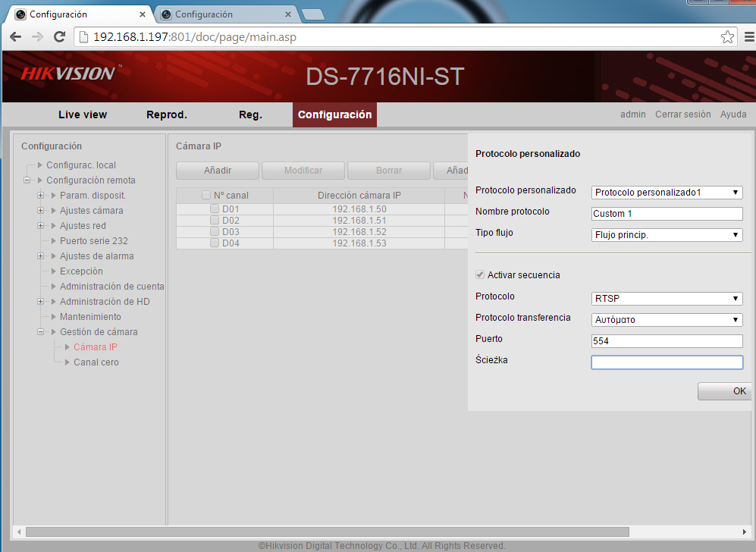
Task: Click the admin user link
Action: pyautogui.click(x=632, y=114)
